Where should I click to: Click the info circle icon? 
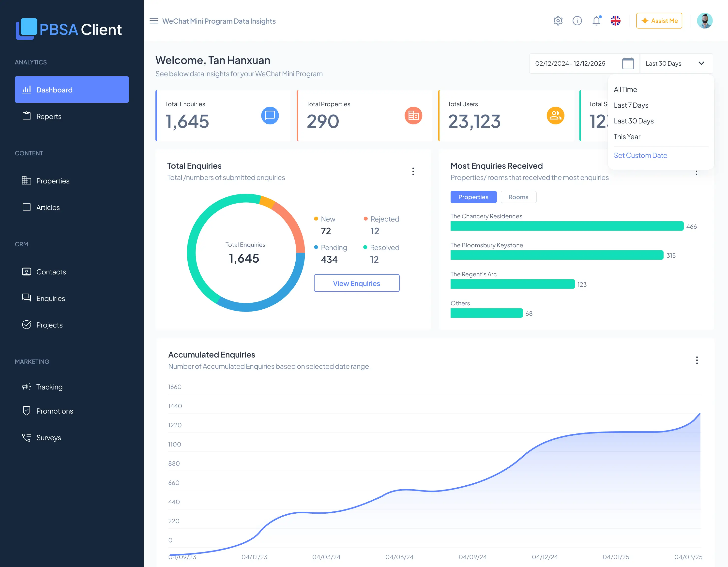point(577,21)
